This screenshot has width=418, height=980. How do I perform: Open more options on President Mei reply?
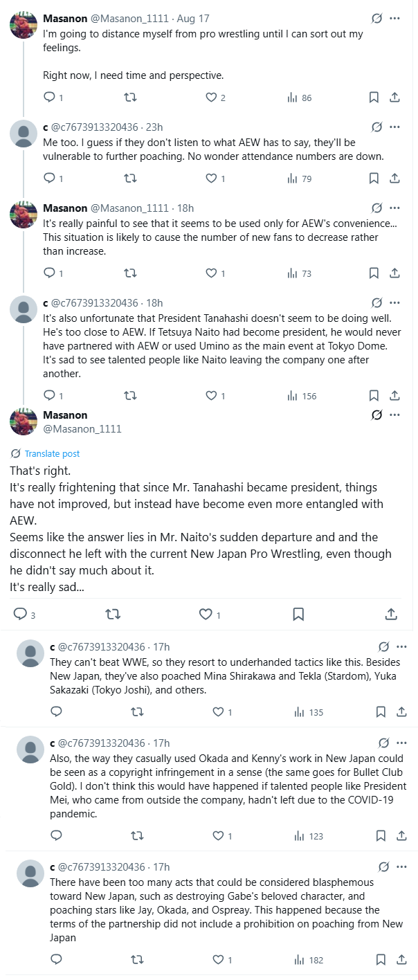click(x=401, y=743)
